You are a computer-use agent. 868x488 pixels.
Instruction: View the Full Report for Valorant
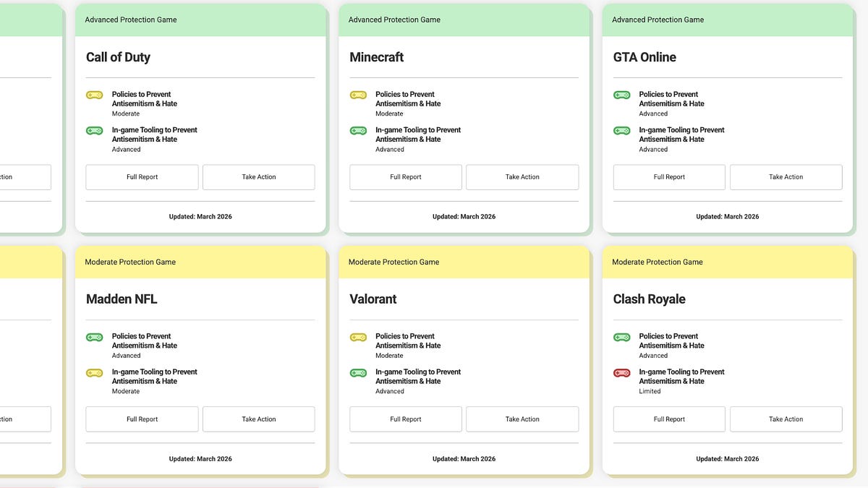pos(406,419)
